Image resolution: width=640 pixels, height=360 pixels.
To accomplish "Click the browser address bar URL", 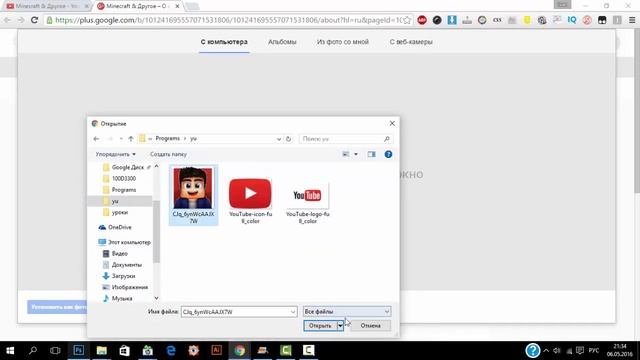I will pos(228,20).
